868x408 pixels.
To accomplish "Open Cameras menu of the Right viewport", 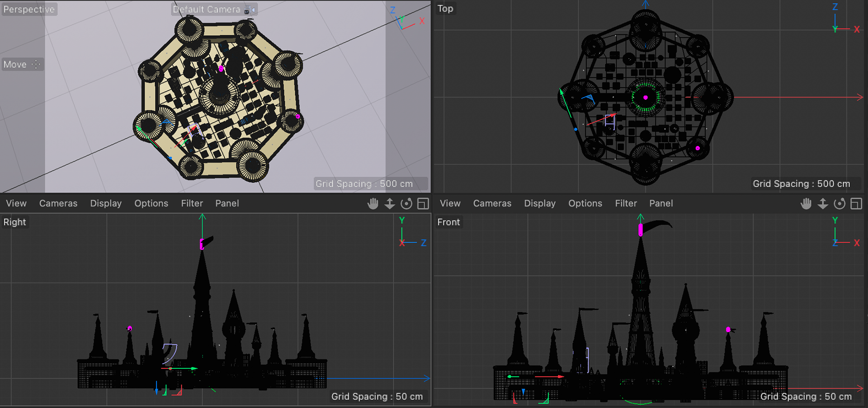I will (58, 203).
